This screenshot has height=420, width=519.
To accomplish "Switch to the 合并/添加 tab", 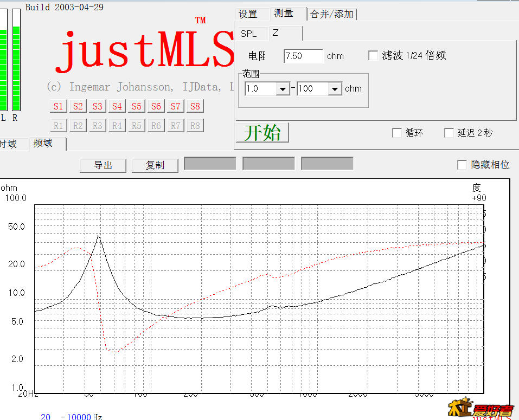I will (x=332, y=14).
